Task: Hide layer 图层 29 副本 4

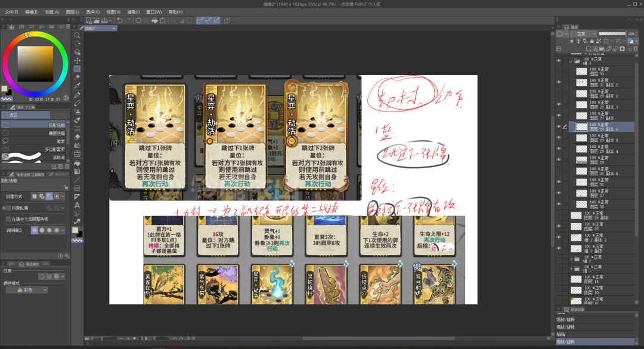Action: point(559,149)
